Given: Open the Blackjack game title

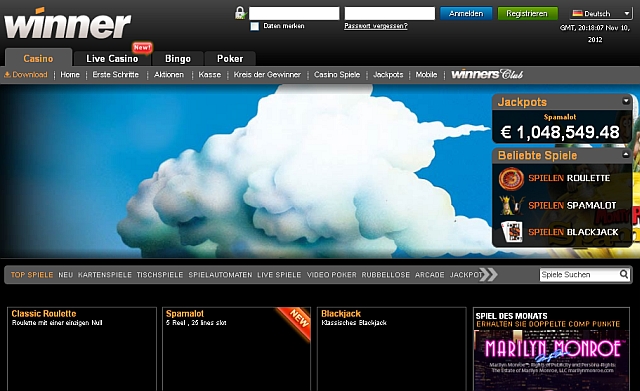Looking at the screenshot, I should pos(341,313).
